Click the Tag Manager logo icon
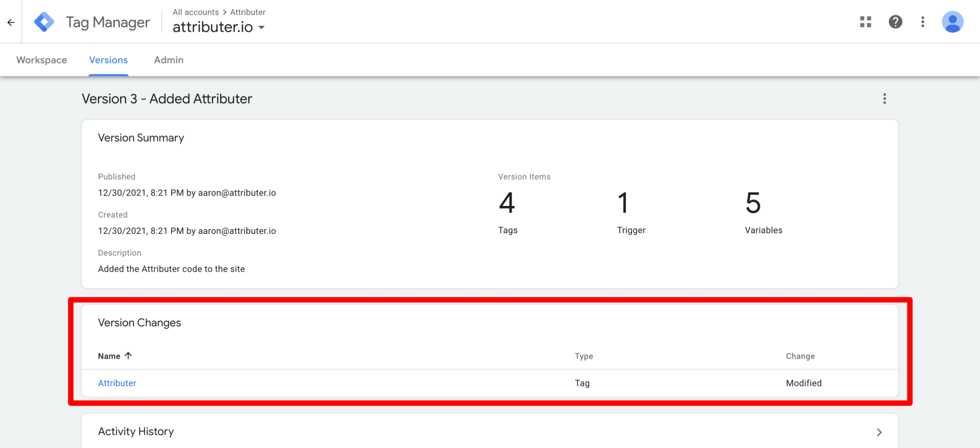Screen dimensions: 980x448 [x=45, y=22]
